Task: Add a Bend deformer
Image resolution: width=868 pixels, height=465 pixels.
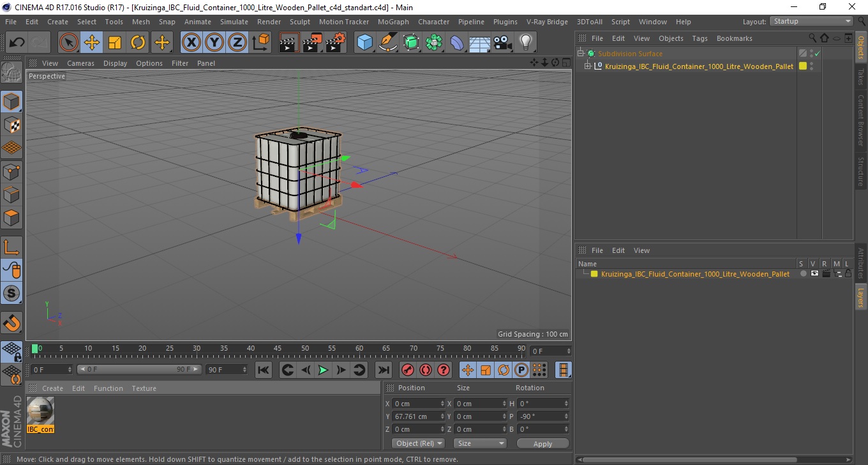Action: click(x=457, y=43)
